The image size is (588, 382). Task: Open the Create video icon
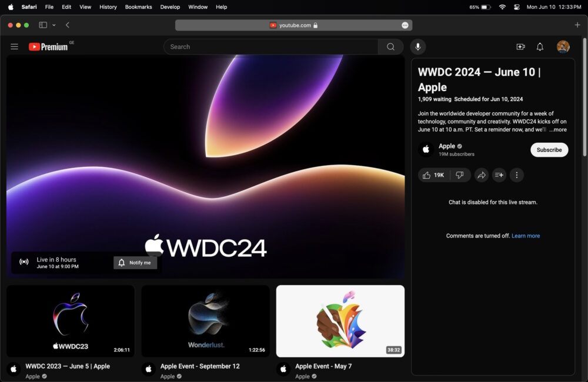tap(520, 46)
